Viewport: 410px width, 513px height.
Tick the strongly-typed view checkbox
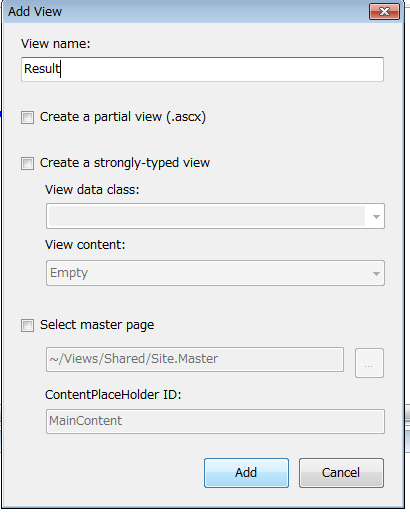27,164
